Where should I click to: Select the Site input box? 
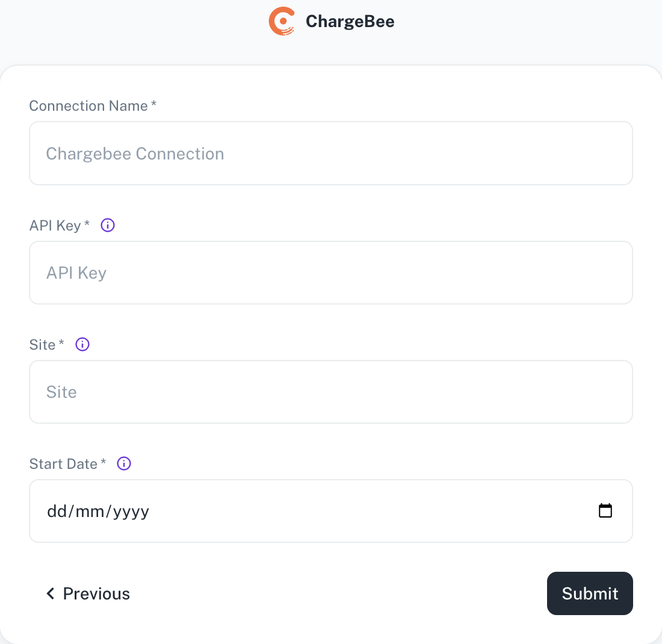point(330,392)
